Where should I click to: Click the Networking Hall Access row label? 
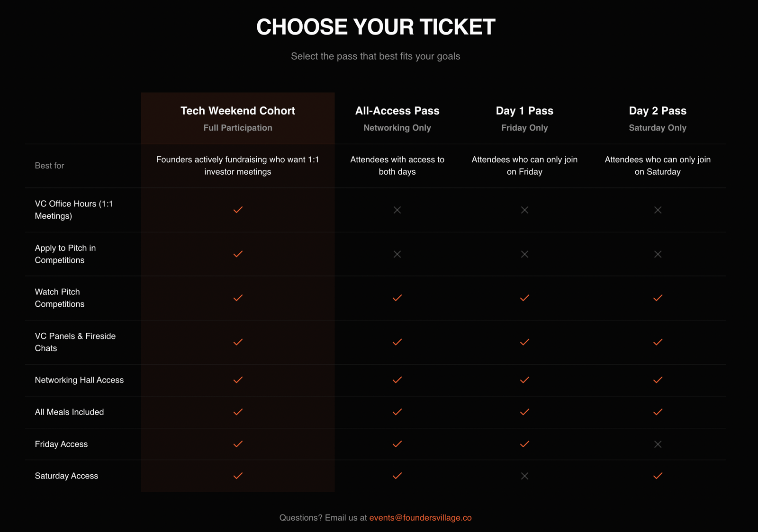79,380
